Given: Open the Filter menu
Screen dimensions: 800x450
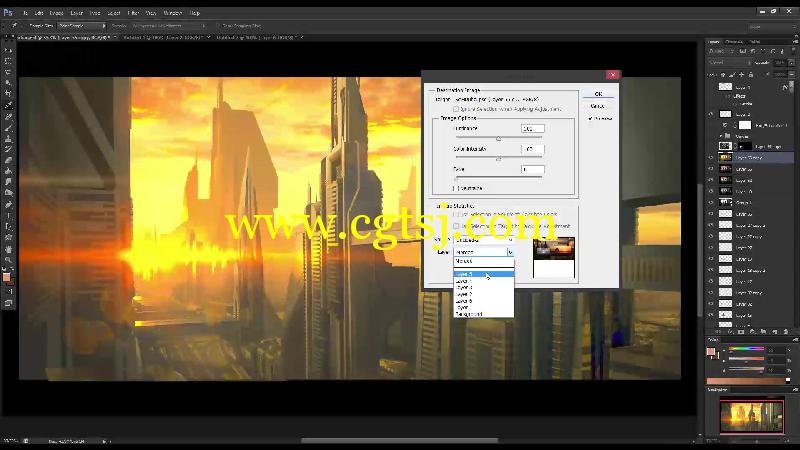Looking at the screenshot, I should pyautogui.click(x=133, y=13).
